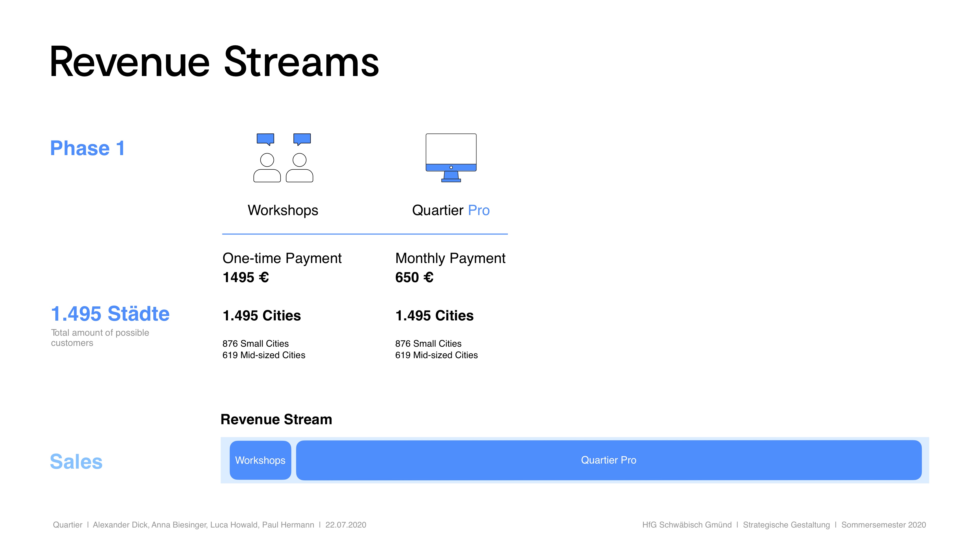Select the Revenue Streams title
Image resolution: width=980 pixels, height=551 pixels.
pos(214,62)
